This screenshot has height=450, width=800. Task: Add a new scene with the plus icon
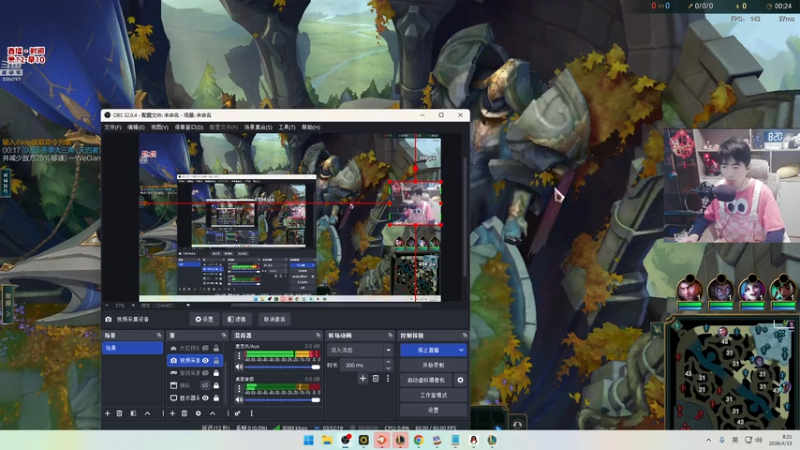point(107,413)
